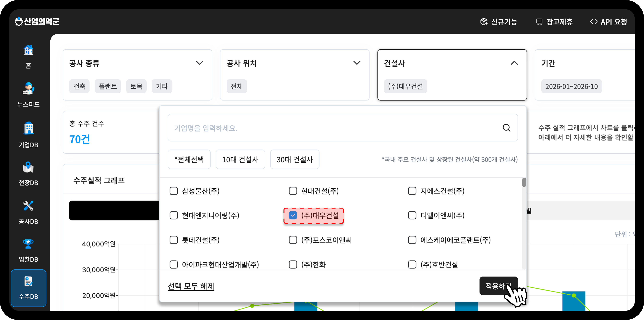
Task: Check the 에스케이에코플랜트(주) checkbox
Action: [x=412, y=240]
